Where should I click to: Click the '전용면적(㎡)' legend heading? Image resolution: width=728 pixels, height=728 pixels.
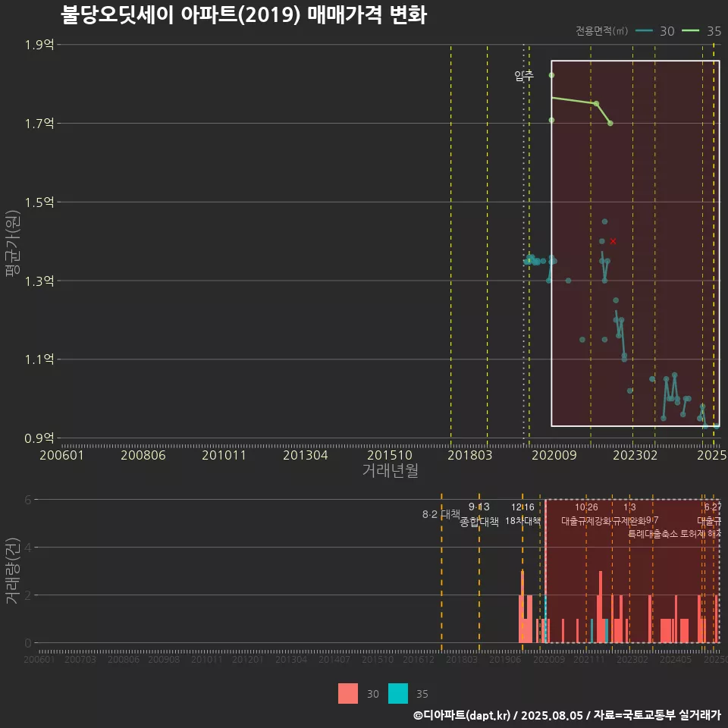coord(601,31)
